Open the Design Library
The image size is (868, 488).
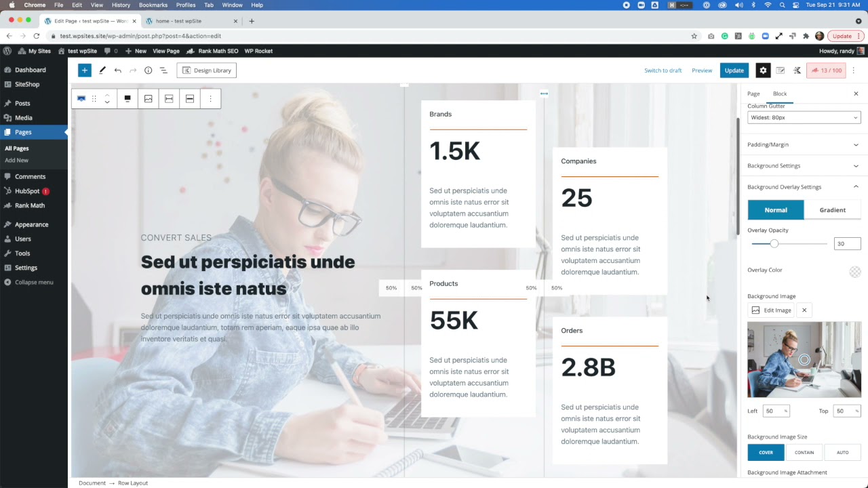(x=207, y=70)
